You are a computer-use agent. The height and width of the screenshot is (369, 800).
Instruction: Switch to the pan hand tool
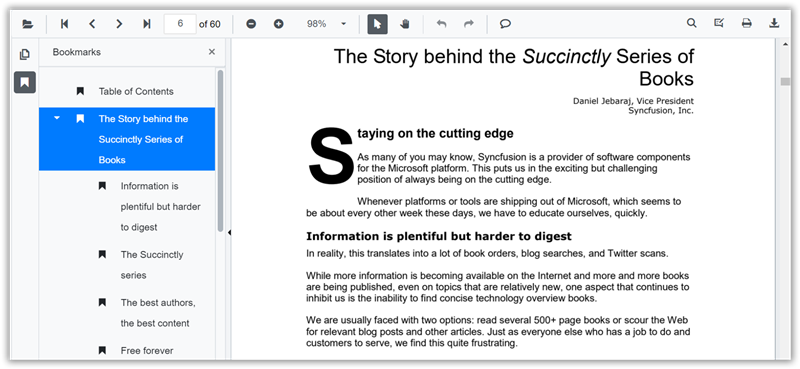[405, 24]
